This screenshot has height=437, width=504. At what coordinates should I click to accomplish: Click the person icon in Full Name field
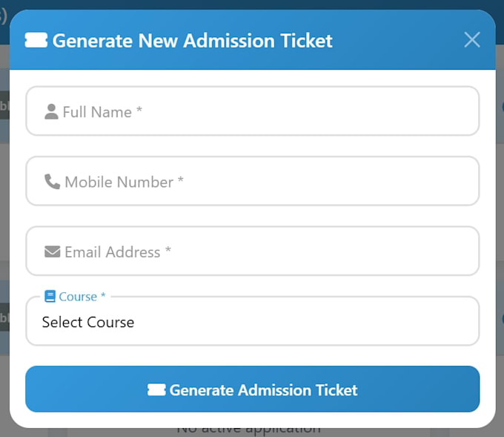pos(51,112)
